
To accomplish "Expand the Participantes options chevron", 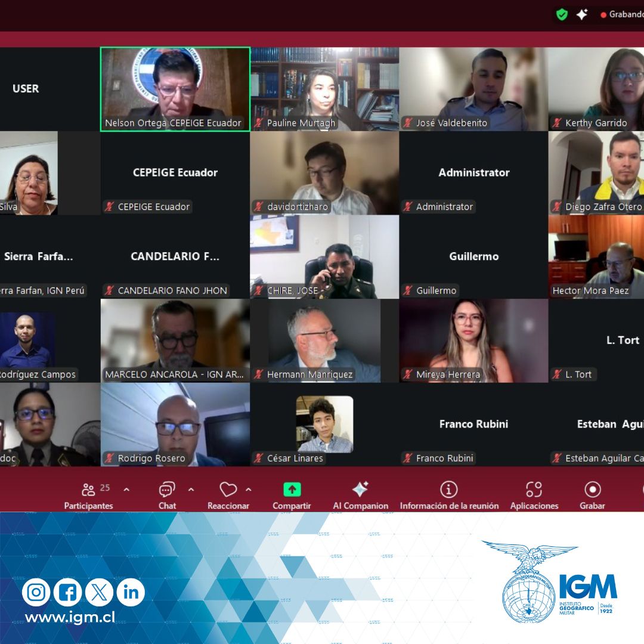I will [x=126, y=490].
